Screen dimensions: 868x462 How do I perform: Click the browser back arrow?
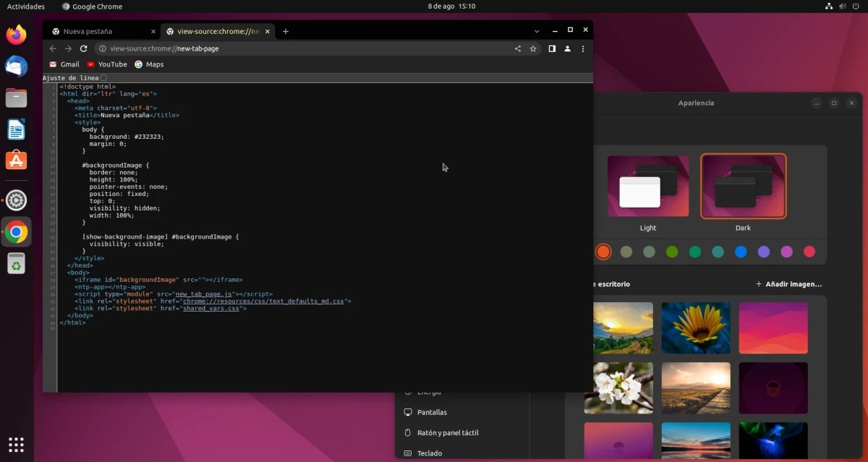(x=53, y=48)
